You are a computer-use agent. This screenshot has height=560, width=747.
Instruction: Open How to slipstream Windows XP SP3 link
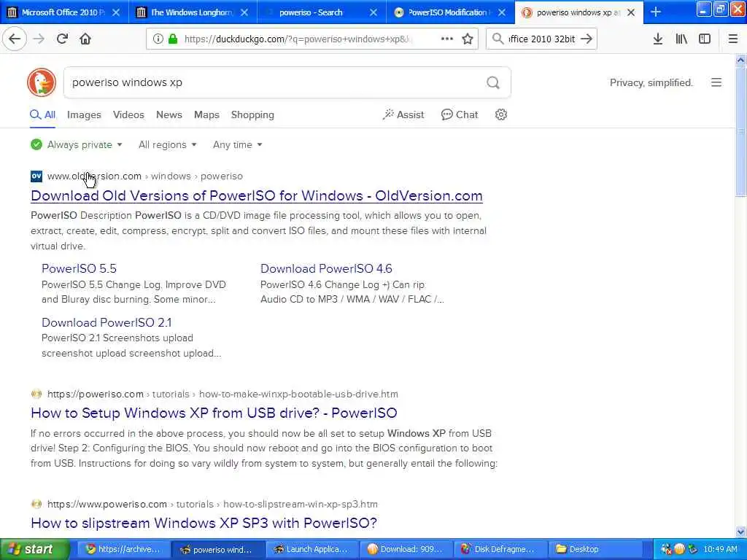click(204, 523)
